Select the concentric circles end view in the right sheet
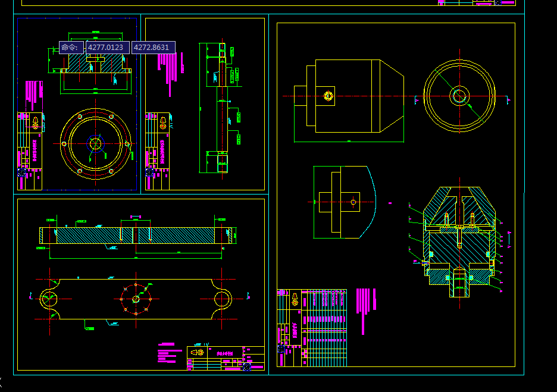The width and height of the screenshot is (557, 392). coord(459,96)
